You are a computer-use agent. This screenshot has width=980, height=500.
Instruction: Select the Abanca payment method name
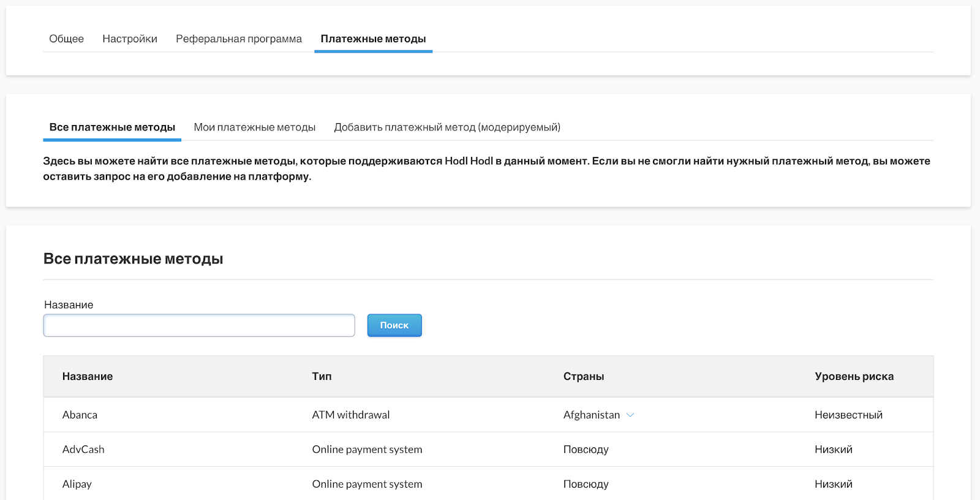(x=80, y=415)
